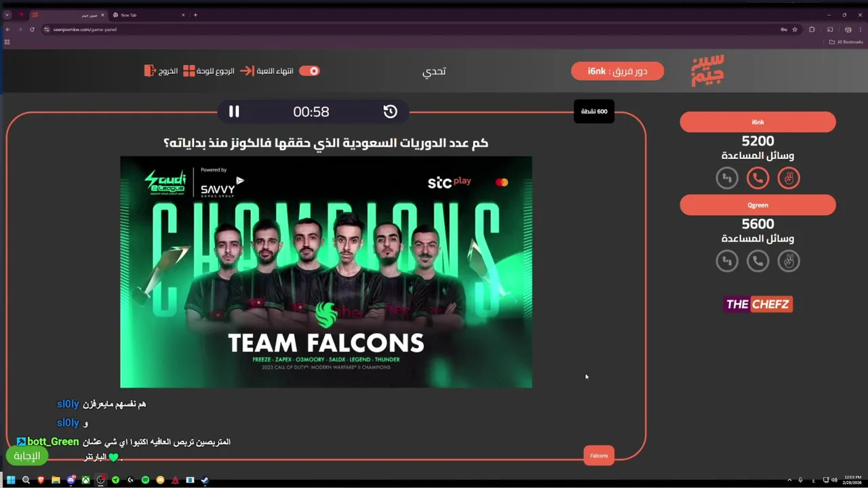Viewport: 868px width, 488px height.
Task: Reveal the answer with green الإجابة button
Action: pyautogui.click(x=27, y=456)
